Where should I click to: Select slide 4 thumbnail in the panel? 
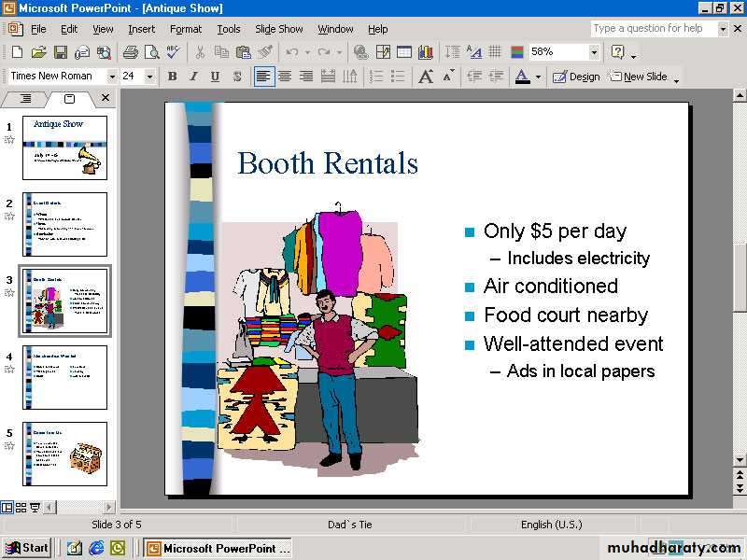pos(64,377)
